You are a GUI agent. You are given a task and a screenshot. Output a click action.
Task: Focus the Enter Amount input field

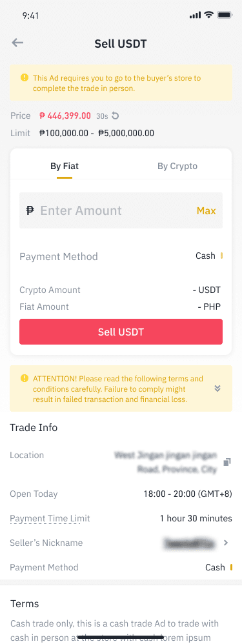click(121, 210)
